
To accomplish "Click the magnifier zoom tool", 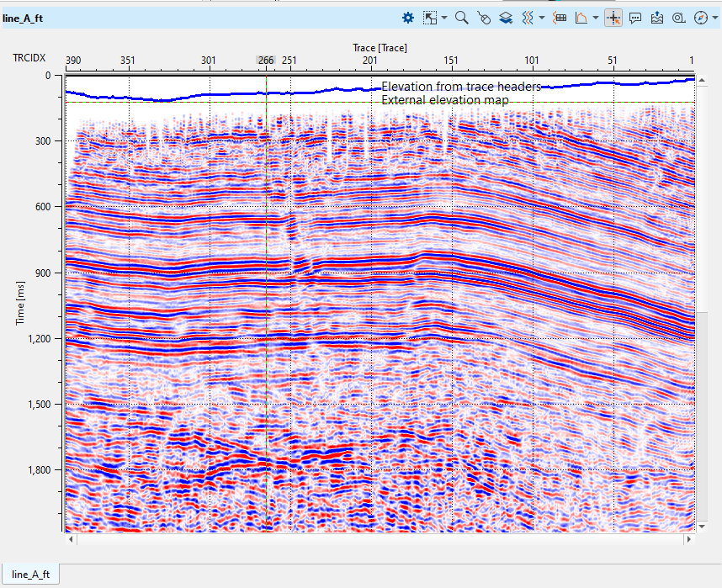I will pyautogui.click(x=461, y=18).
